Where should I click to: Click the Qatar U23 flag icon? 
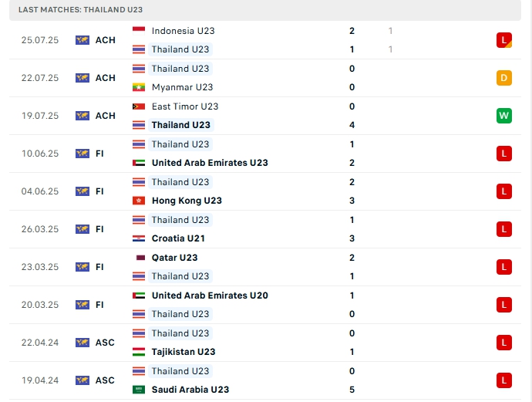click(139, 258)
